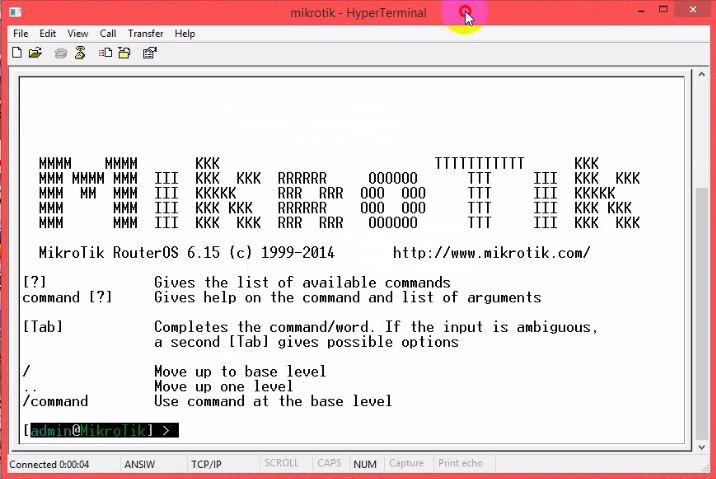Image resolution: width=716 pixels, height=479 pixels.
Task: Click the Receive file toolbar icon
Action: 125,53
